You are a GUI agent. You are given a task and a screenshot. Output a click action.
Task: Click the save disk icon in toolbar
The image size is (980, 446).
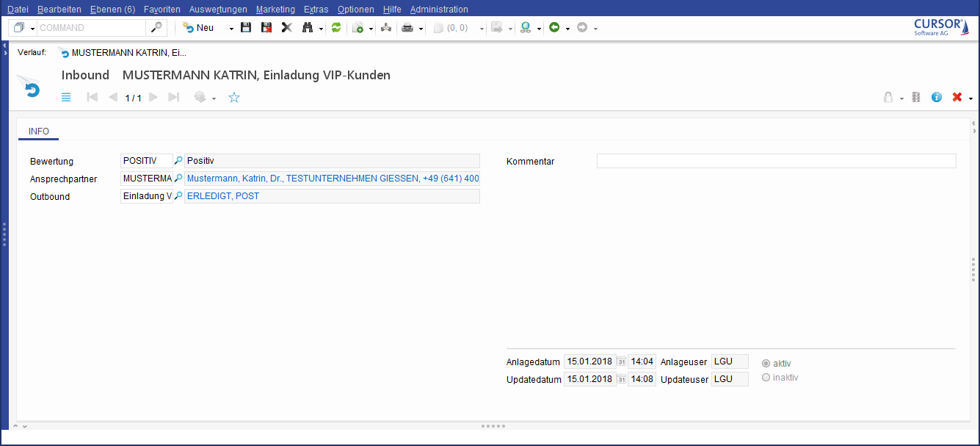coord(246,28)
